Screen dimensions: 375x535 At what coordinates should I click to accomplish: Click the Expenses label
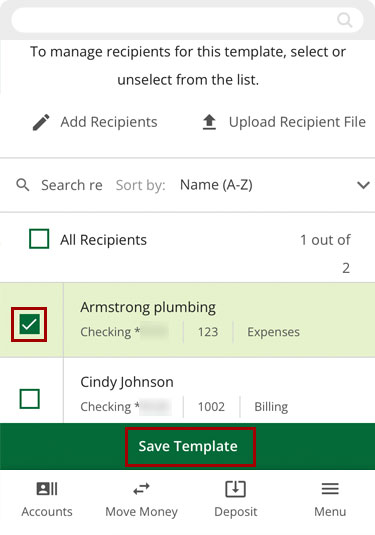tap(273, 332)
